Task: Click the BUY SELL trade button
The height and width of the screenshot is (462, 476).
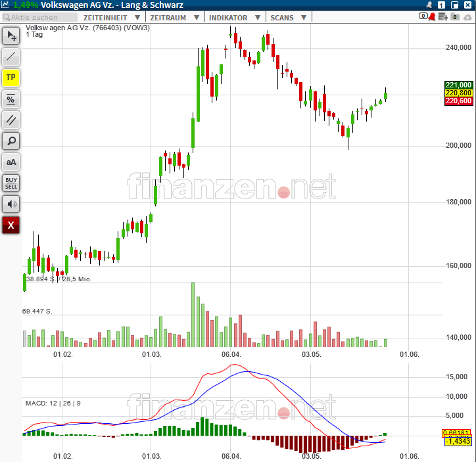Action: click(11, 183)
